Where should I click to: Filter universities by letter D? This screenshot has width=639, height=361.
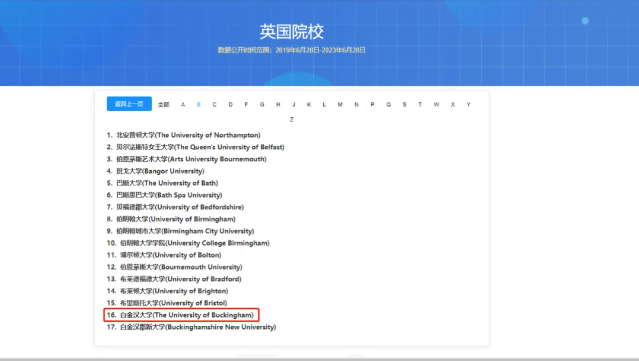(x=230, y=105)
